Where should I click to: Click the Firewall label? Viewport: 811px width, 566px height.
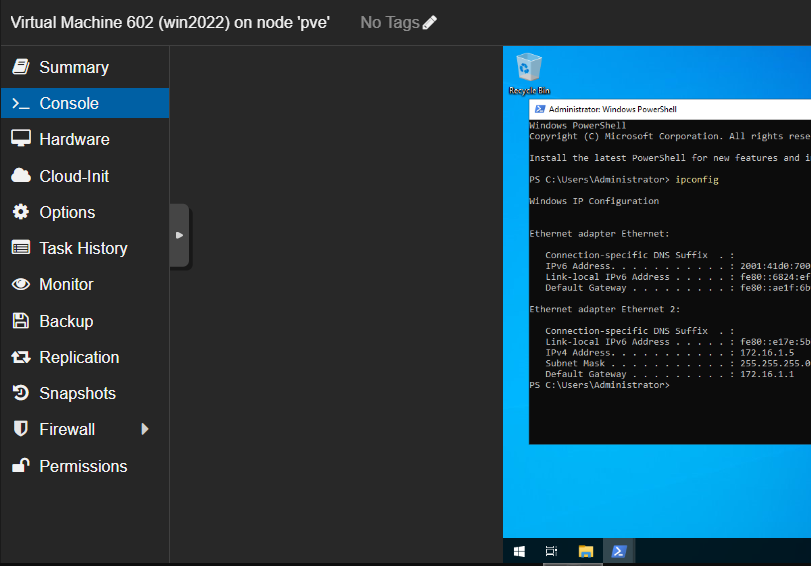(67, 429)
